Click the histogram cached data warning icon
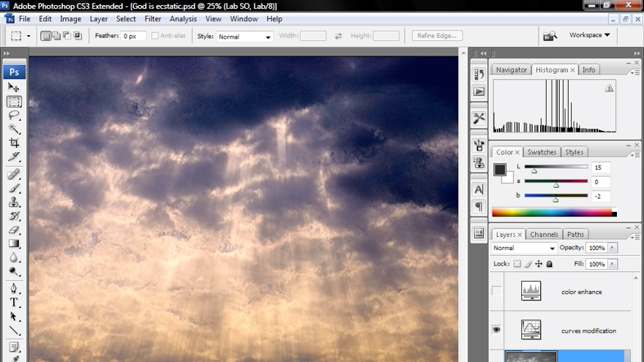The height and width of the screenshot is (362, 644). coord(609,88)
